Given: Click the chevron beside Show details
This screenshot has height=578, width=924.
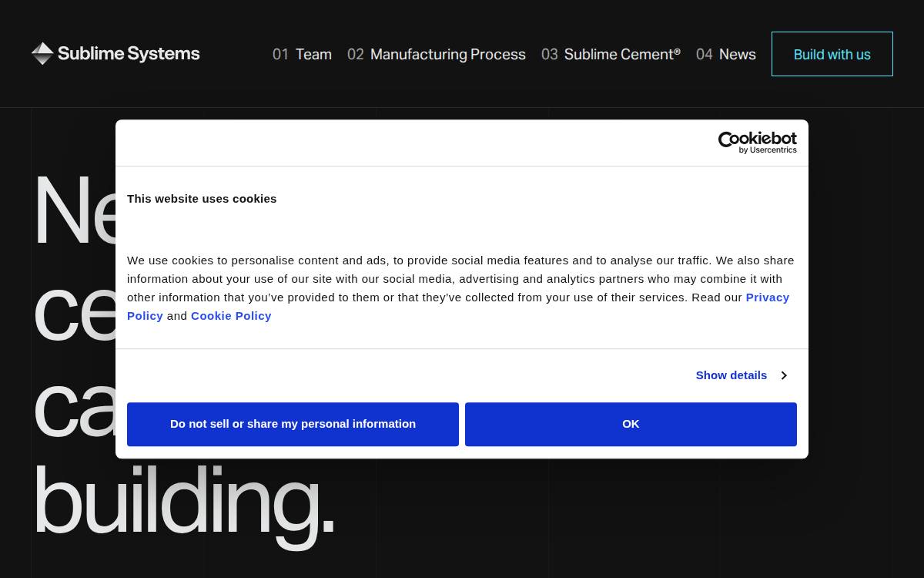Looking at the screenshot, I should coord(784,375).
